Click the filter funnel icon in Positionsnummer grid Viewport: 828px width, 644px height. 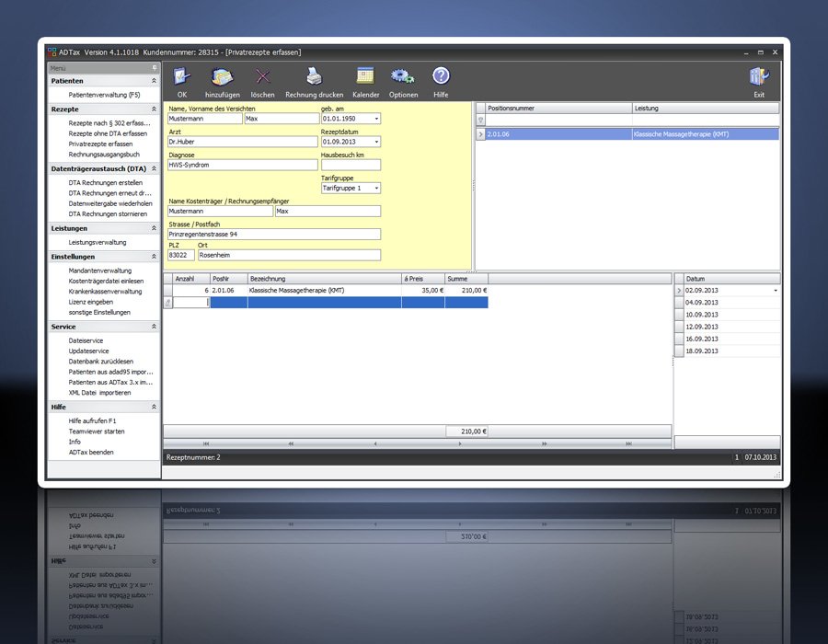tap(480, 121)
